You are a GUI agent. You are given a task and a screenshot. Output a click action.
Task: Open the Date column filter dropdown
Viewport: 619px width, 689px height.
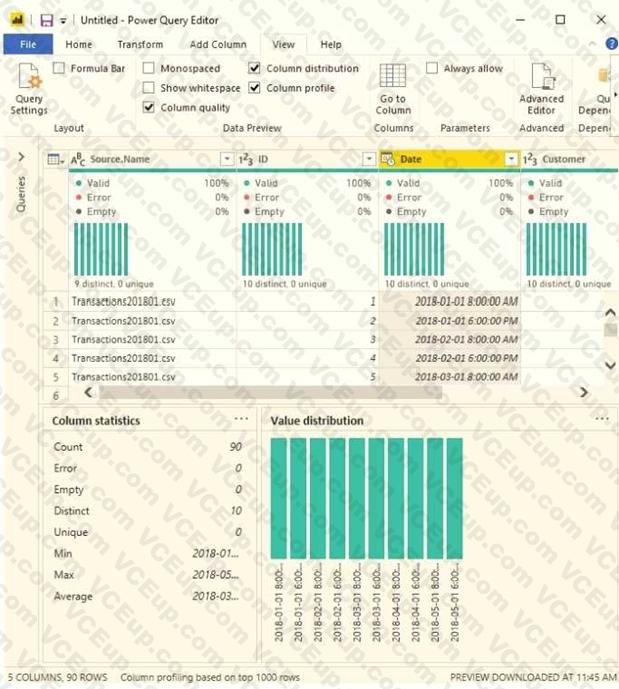(511, 159)
